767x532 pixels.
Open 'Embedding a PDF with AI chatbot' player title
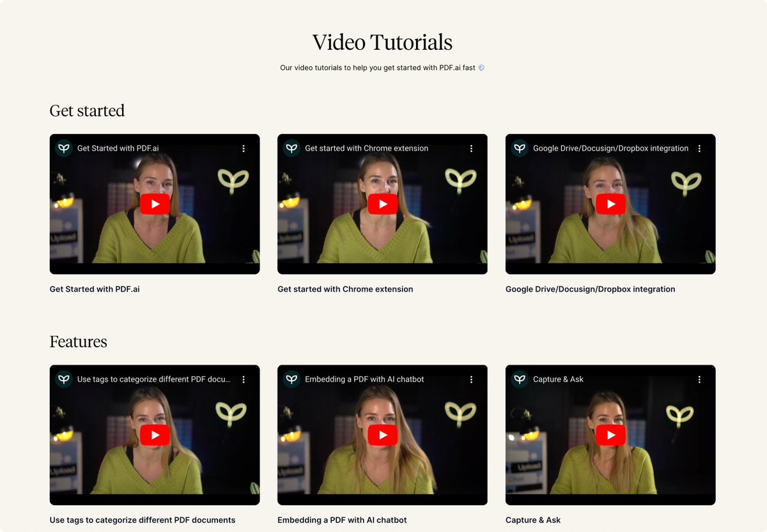pos(364,379)
